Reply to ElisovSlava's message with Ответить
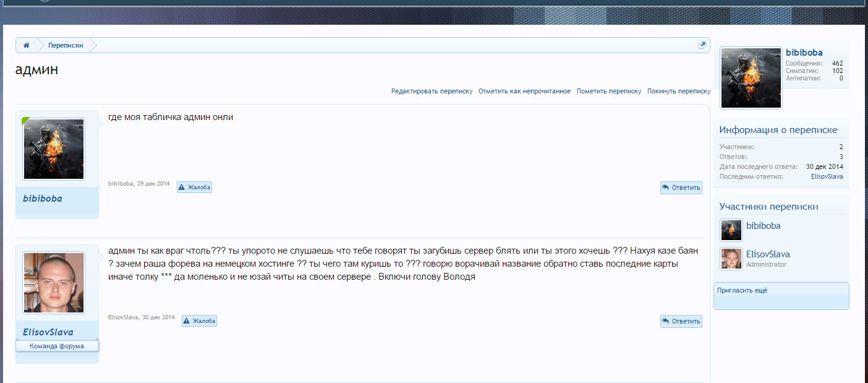Image resolution: width=868 pixels, height=383 pixels. (681, 321)
